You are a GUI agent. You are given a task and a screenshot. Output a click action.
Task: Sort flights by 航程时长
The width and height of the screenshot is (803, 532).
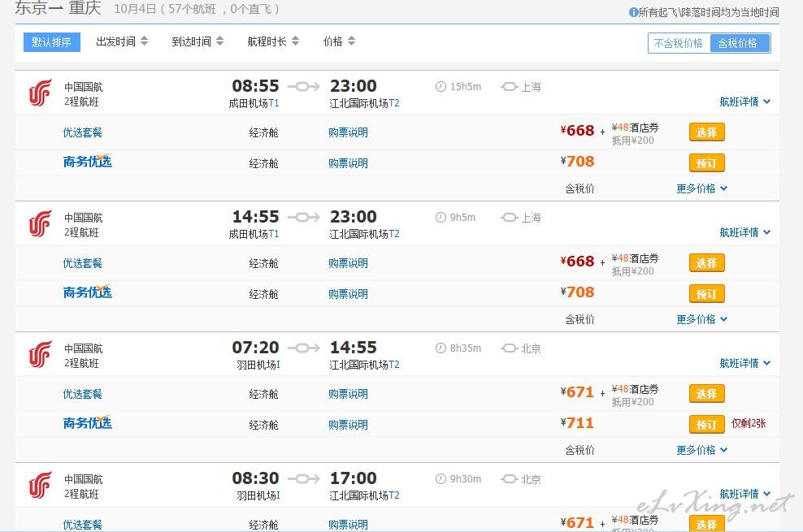tap(273, 41)
